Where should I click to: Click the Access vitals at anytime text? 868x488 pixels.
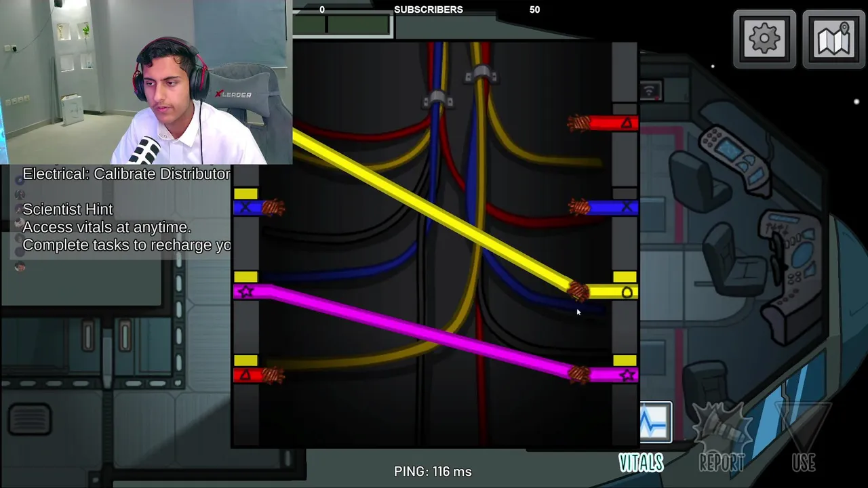click(x=106, y=227)
